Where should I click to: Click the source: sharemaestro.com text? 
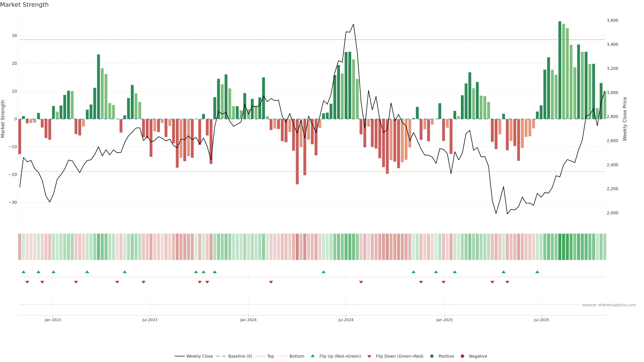[609, 305]
